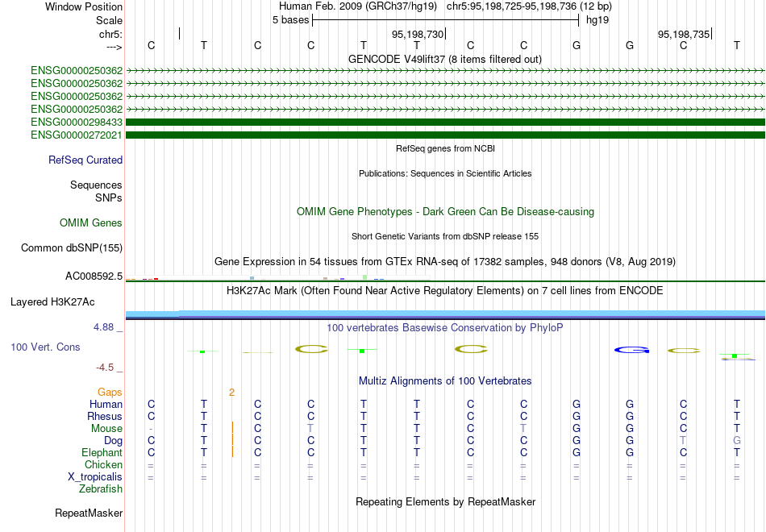The height and width of the screenshot is (532, 766).
Task: Click the Sequences track label
Action: coord(96,185)
